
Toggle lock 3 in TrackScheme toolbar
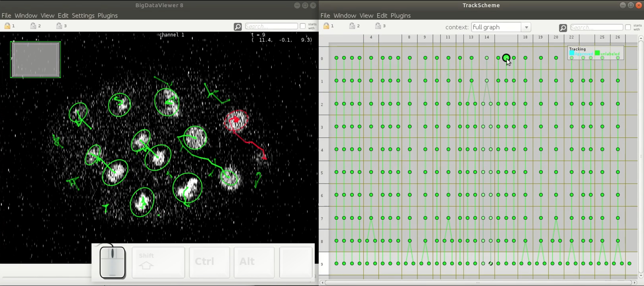(378, 26)
